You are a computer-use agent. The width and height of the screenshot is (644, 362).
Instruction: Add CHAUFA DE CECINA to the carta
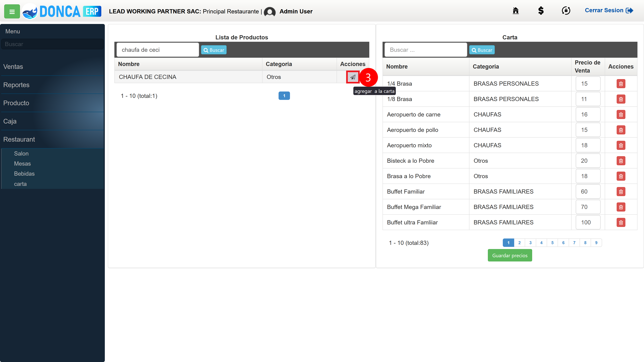353,77
